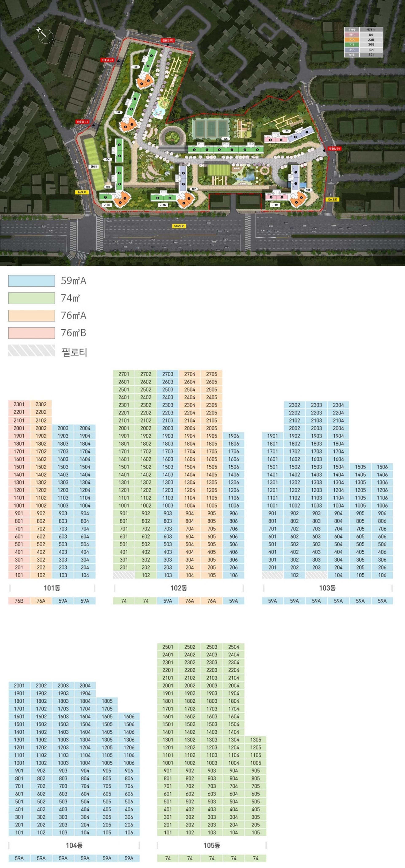Viewport: 405px width, 868px height.
Task: Click the '76A' type cell under 101동
Action: 41,601
